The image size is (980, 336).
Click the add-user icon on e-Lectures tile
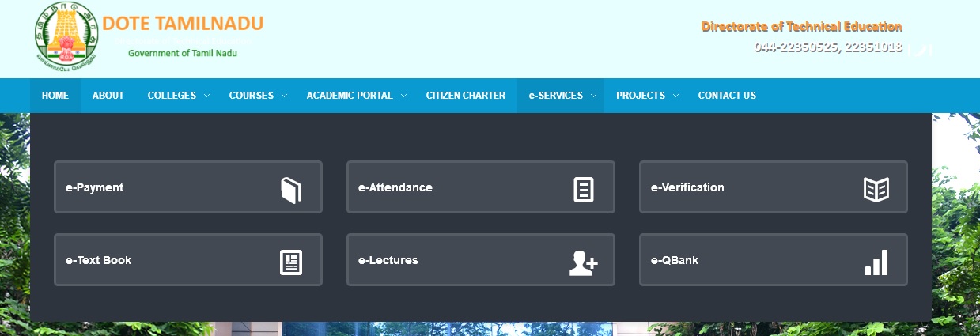click(x=583, y=262)
